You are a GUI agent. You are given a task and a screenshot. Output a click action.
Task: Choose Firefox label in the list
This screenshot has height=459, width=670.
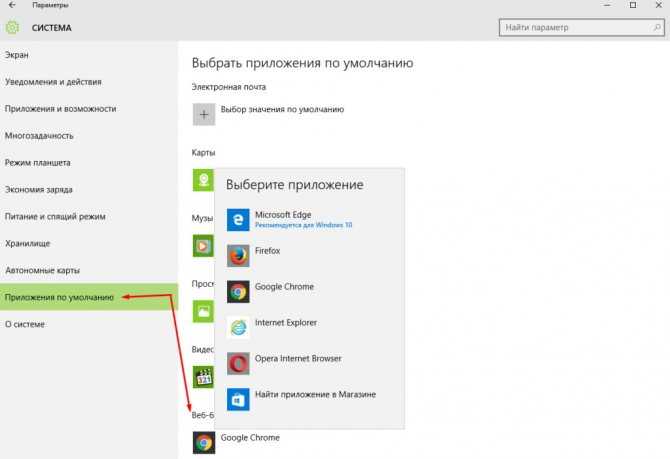267,251
